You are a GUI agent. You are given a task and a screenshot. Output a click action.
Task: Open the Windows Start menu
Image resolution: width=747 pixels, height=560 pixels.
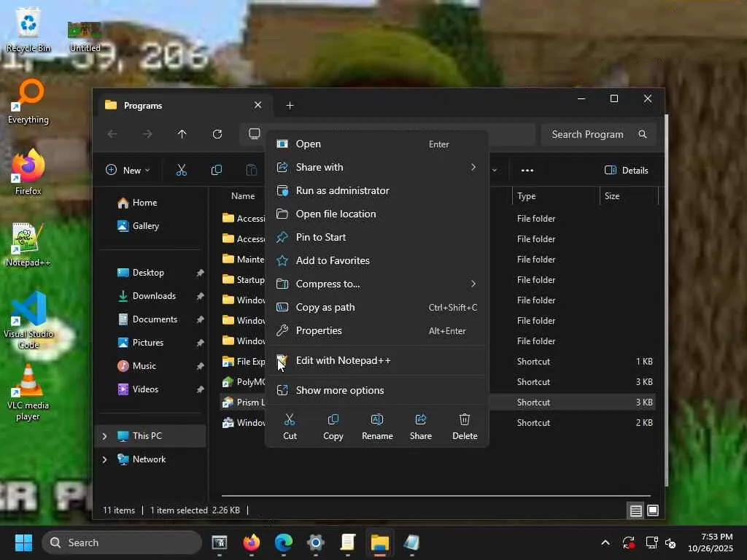coord(23,542)
